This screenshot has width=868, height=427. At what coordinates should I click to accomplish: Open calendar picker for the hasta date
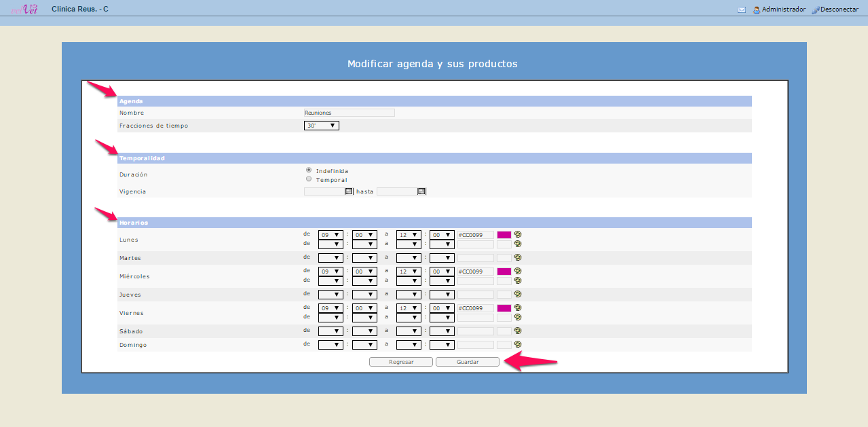coord(421,191)
